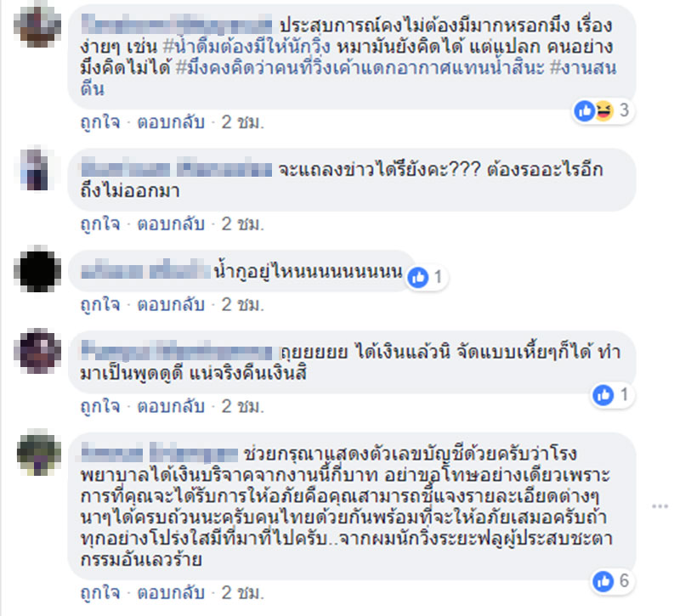Screen dimensions: 680x616
Task: Click the thumbs-up icon with 6 reactions
Action: tap(603, 581)
